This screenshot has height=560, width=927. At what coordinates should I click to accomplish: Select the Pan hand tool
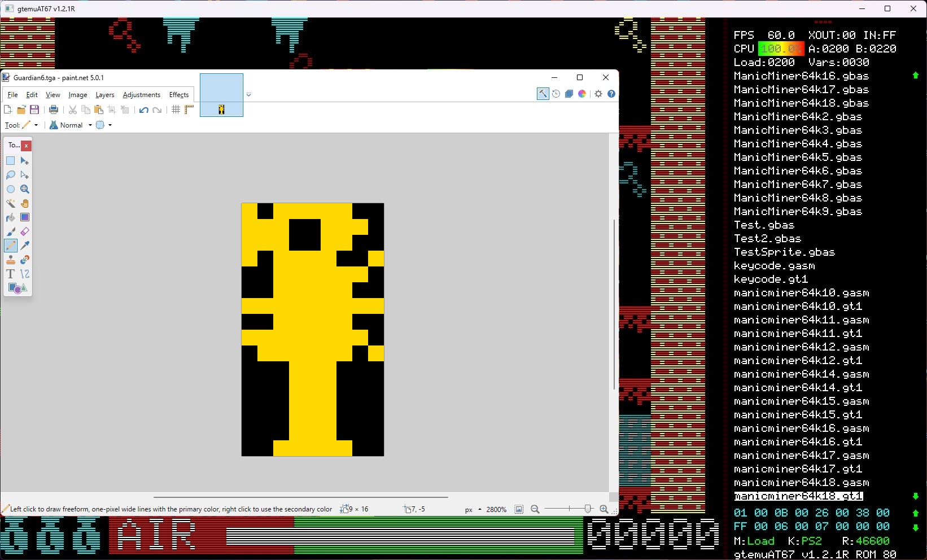pos(25,203)
